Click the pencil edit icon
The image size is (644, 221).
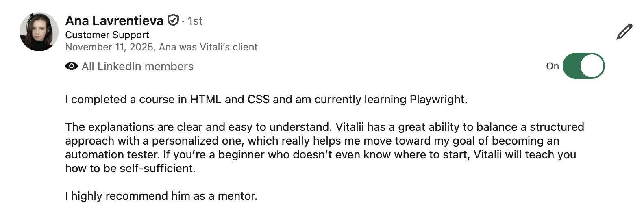click(624, 32)
